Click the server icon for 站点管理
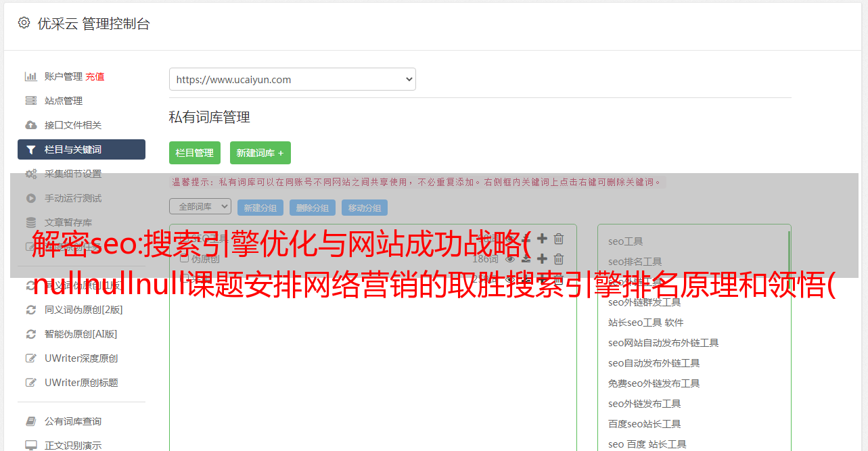868x451 pixels. pos(30,101)
